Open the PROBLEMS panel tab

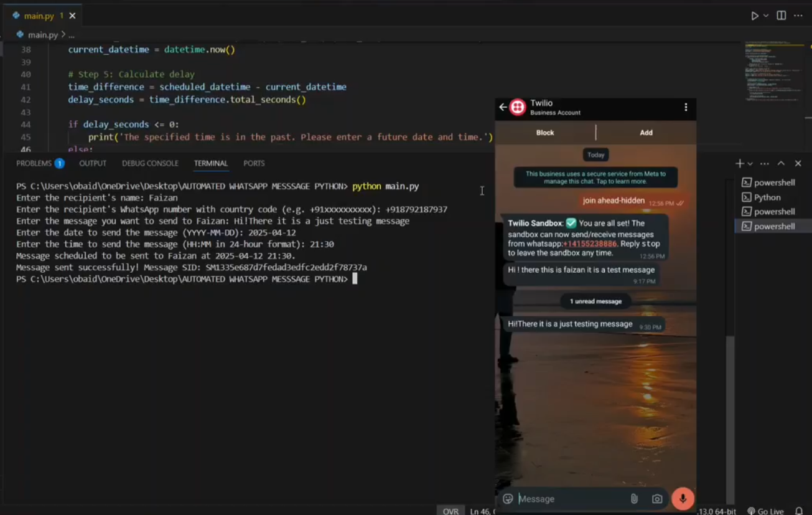click(40, 163)
